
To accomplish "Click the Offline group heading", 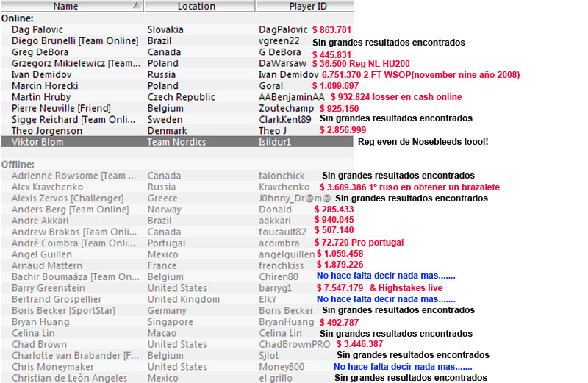I will (x=18, y=164).
